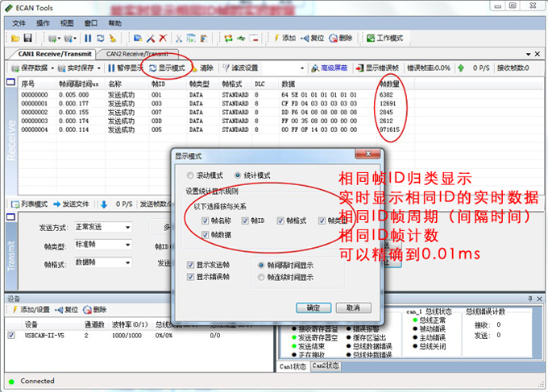This screenshot has width=548, height=392.
Task: Click the 显示模式 display mode toolbar button
Action: click(168, 68)
